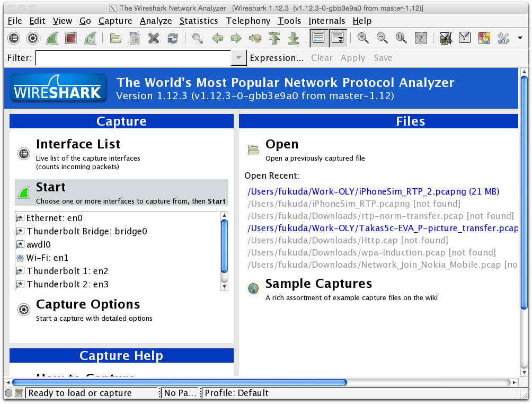
Task: Click the main vertical scrollbar thumb
Action: (x=524, y=192)
